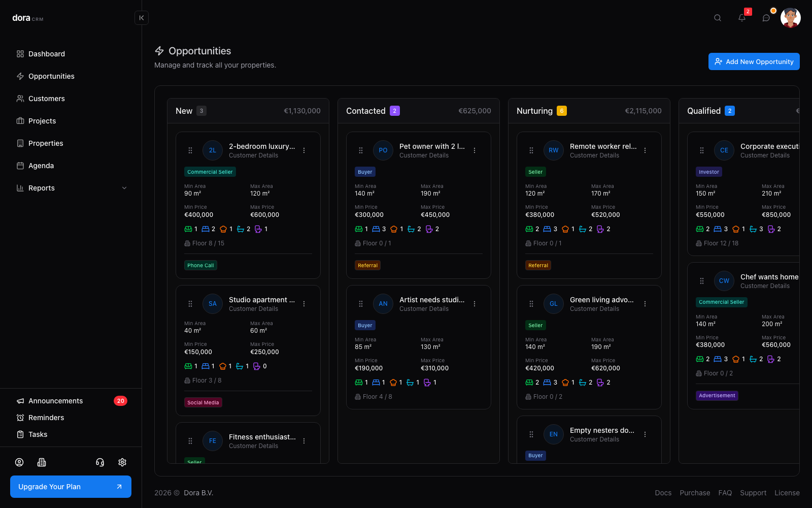The image size is (812, 508).
Task: Click drag handle of Studio apartment card
Action: 190,304
